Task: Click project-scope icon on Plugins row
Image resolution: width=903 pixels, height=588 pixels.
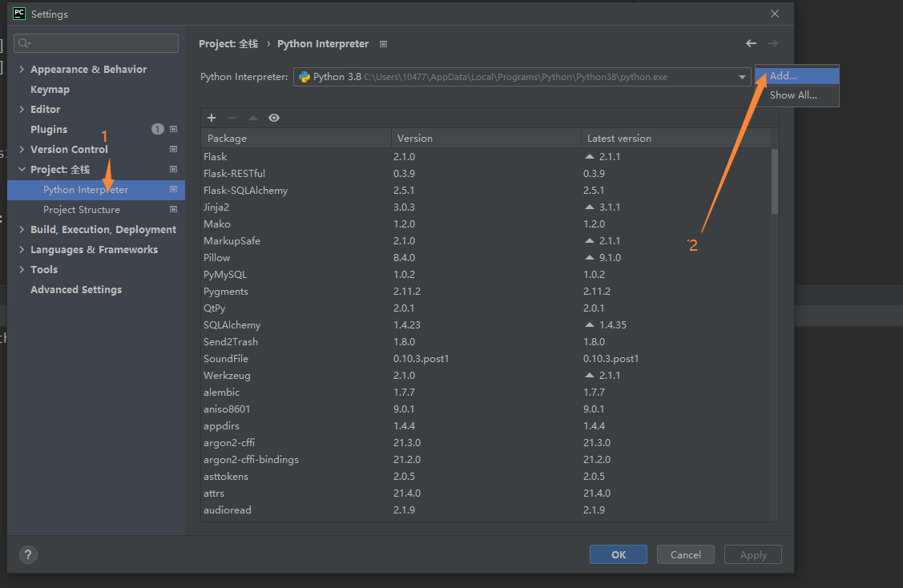Action: [x=173, y=129]
